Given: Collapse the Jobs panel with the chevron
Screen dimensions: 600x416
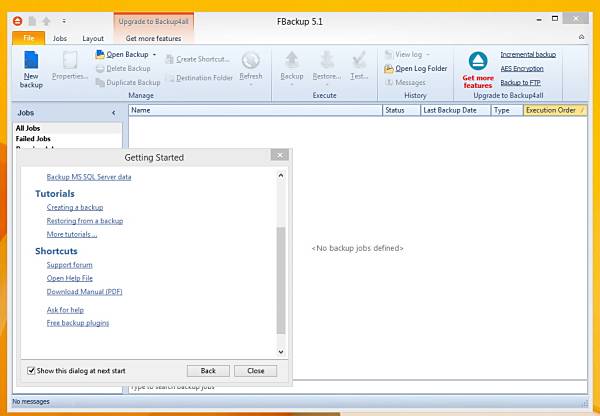Looking at the screenshot, I should coord(114,113).
